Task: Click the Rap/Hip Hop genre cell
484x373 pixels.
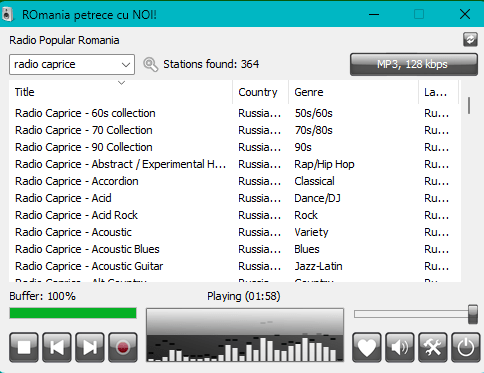Action: point(324,164)
